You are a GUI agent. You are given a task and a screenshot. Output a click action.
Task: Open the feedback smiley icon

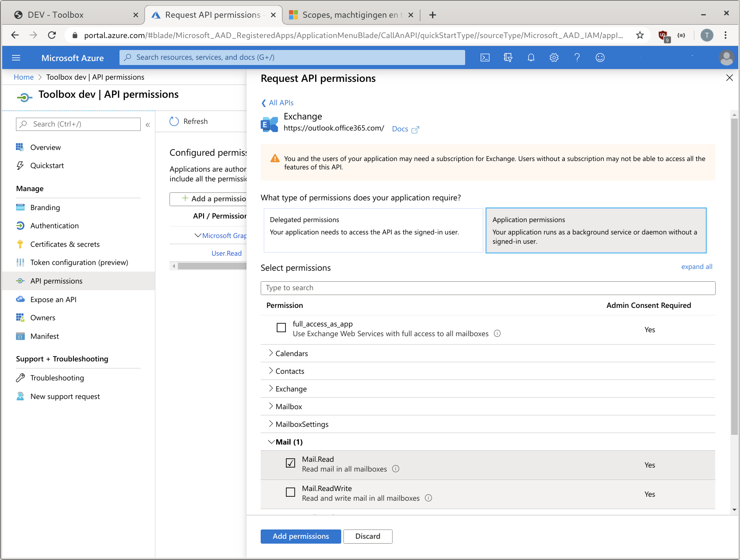pyautogui.click(x=600, y=58)
